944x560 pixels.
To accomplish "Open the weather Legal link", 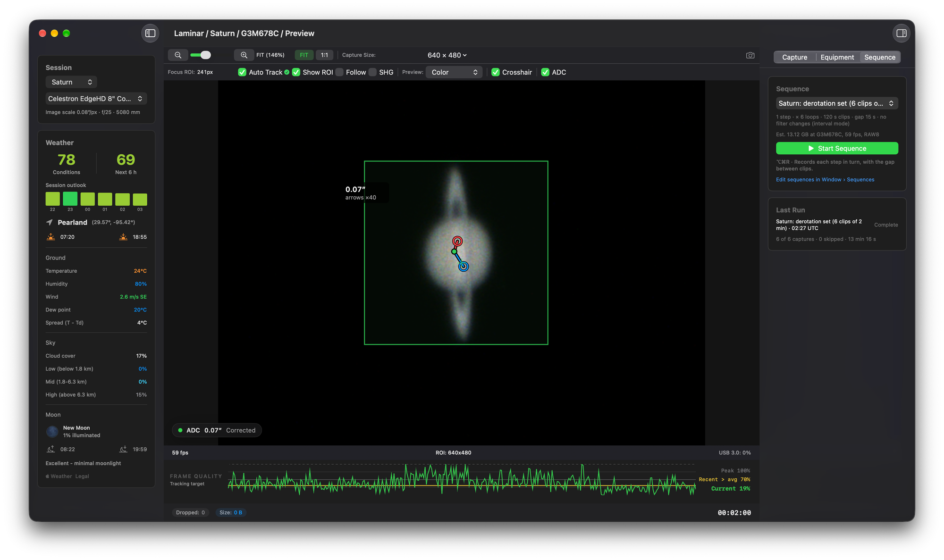I will click(82, 476).
